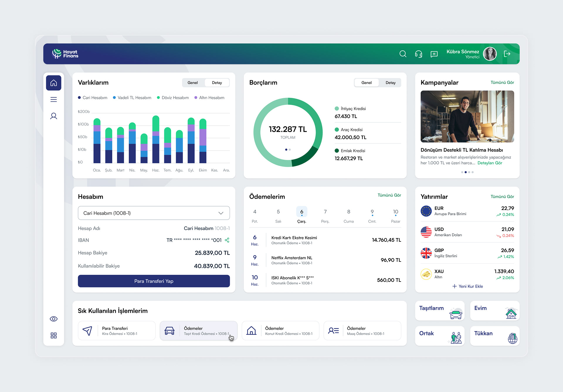
Task: Open the sidebar user profile icon
Action: pos(54,116)
